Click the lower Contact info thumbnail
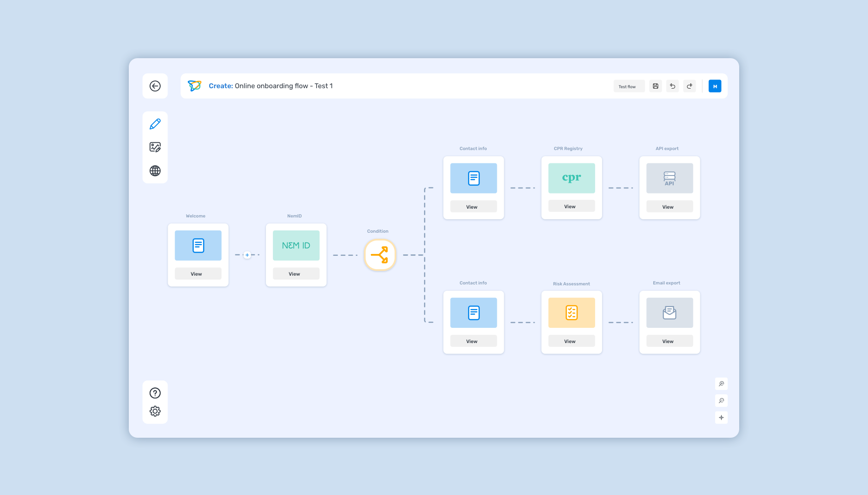Image resolution: width=868 pixels, height=495 pixels. pyautogui.click(x=474, y=313)
